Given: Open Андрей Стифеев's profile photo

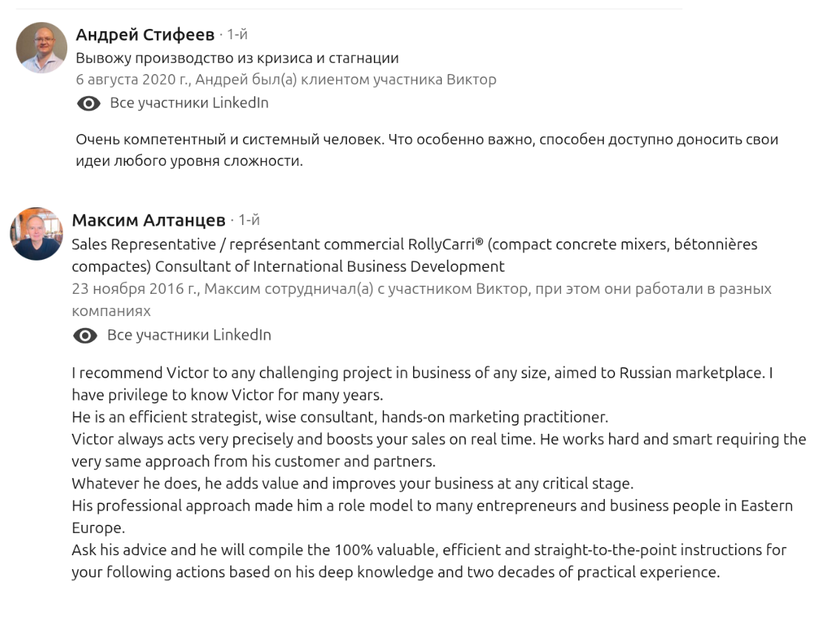Looking at the screenshot, I should click(42, 47).
